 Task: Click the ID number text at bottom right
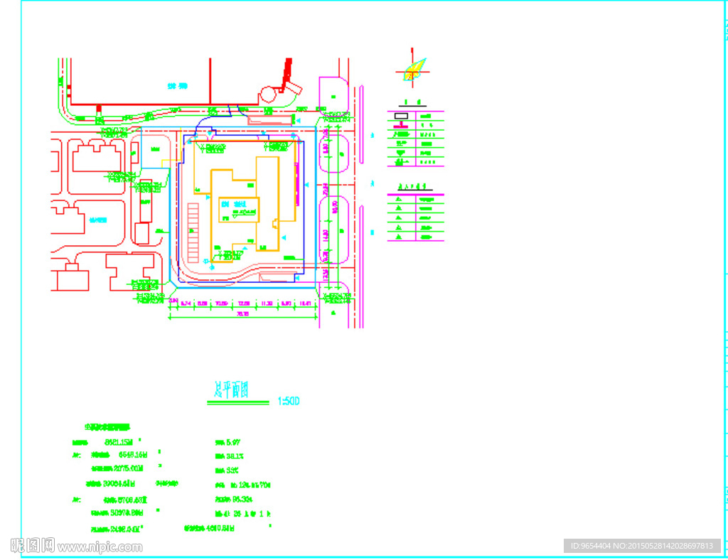[x=641, y=546]
